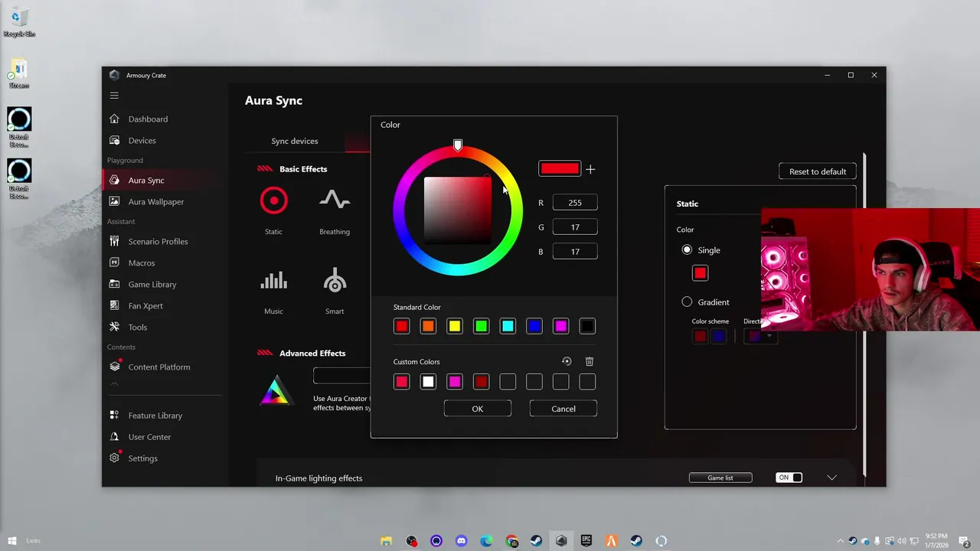Click the B value field
The height and width of the screenshot is (551, 980).
pyautogui.click(x=575, y=252)
